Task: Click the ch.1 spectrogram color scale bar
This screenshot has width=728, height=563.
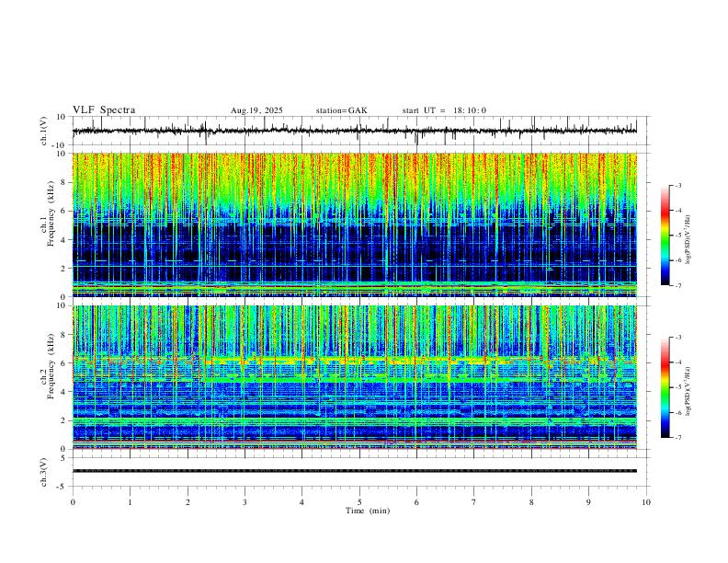Action: point(665,236)
